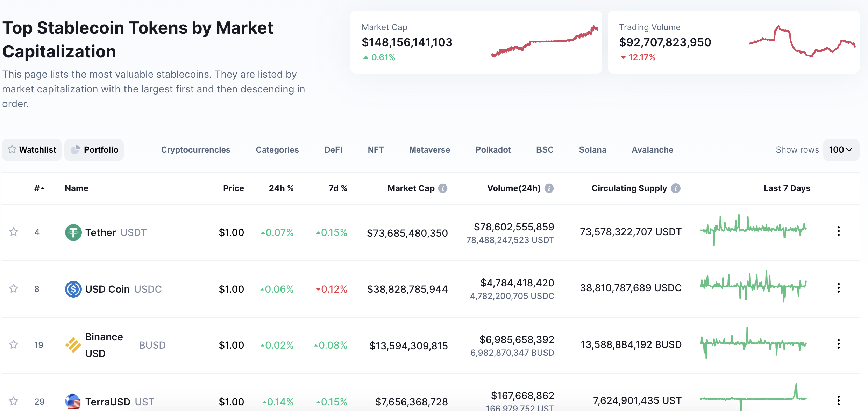This screenshot has height=411, width=868.
Task: Click the total Market Cap summary chart
Action: pos(545,41)
